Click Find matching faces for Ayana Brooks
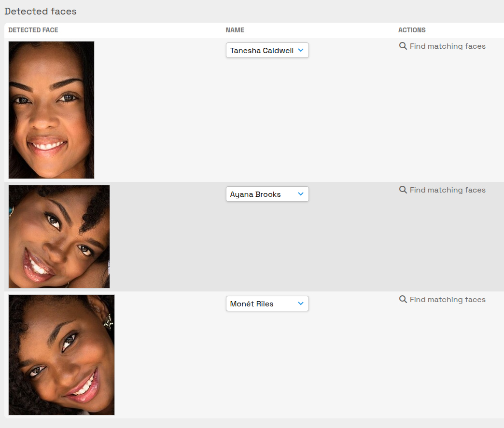Viewport: 504px width, 428px height. click(x=442, y=190)
